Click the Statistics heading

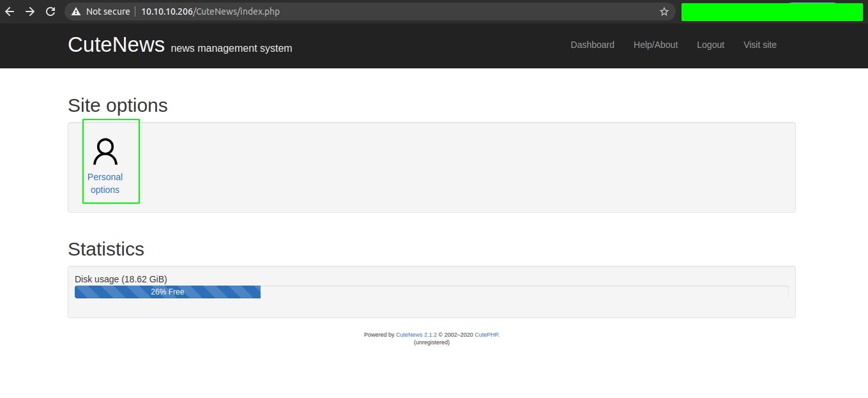coord(106,249)
